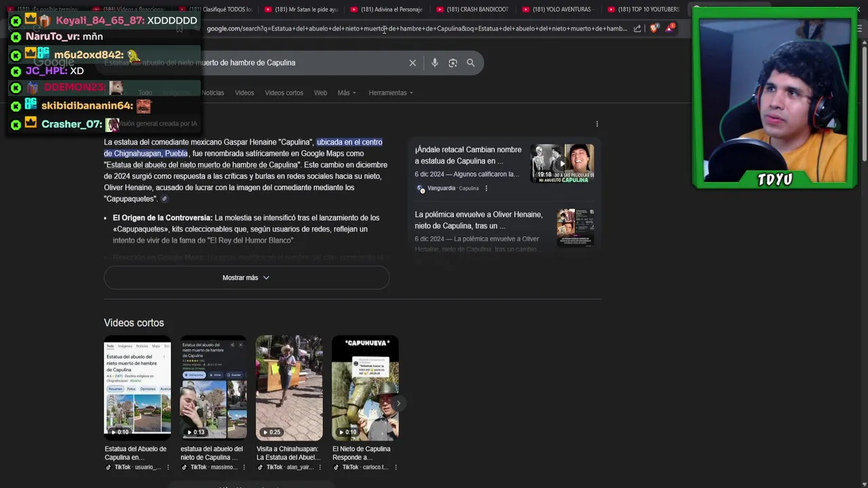Switch to Videos cortos search tab
Viewport: 868px width, 488px height.
point(284,93)
